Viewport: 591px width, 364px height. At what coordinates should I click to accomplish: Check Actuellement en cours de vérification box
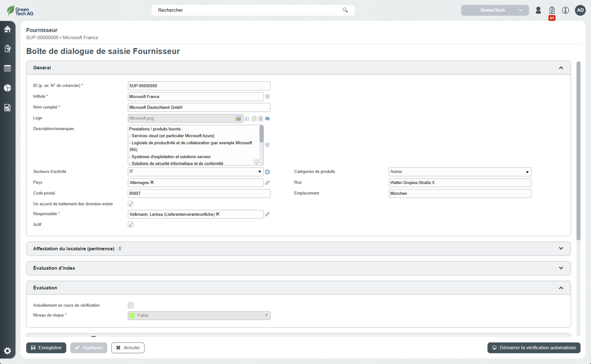131,305
